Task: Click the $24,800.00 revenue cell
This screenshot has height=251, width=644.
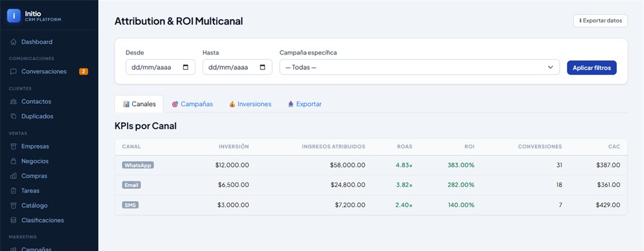Action: point(348,185)
